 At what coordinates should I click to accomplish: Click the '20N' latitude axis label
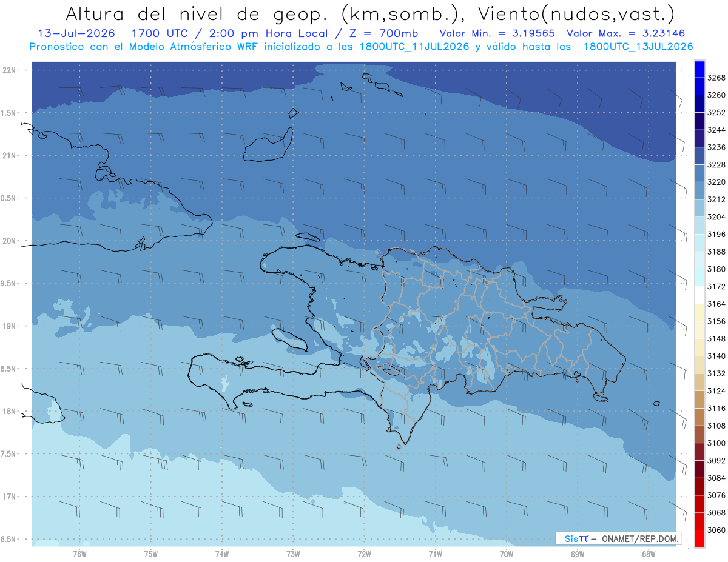10,241
